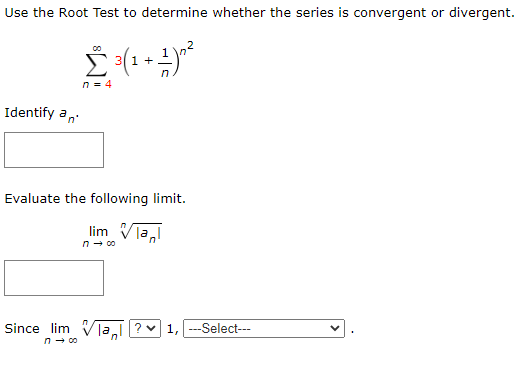Click the answer box under Identify a_n
Screen dimensions: 532x365
click(x=54, y=150)
